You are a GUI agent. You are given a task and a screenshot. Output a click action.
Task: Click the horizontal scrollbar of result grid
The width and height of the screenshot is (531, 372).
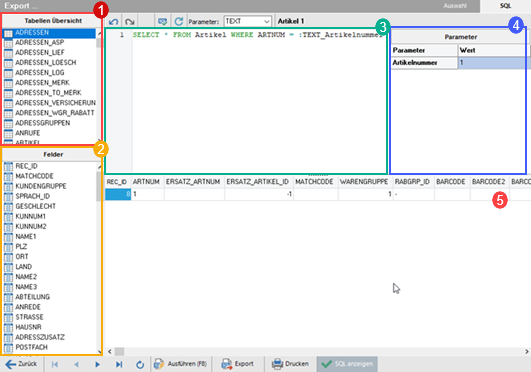click(x=318, y=352)
